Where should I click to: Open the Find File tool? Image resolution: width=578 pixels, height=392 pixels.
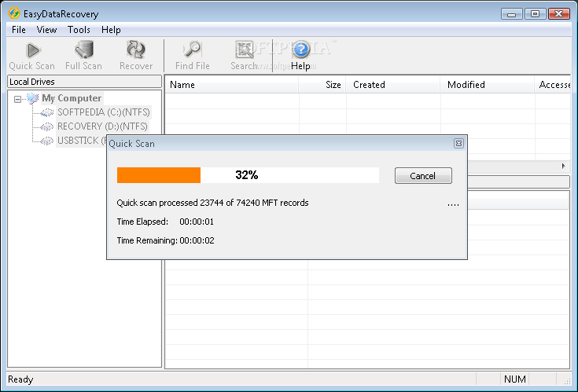pos(193,56)
